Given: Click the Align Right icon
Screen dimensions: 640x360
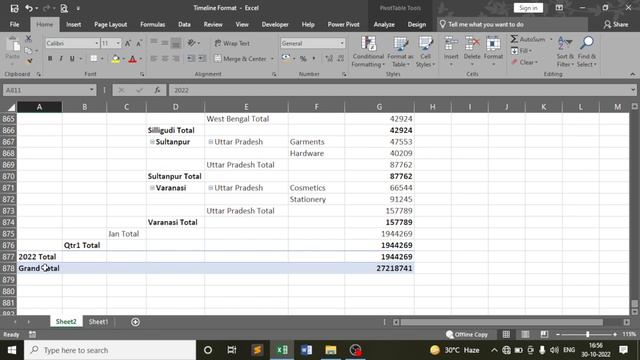Looking at the screenshot, I should click(x=176, y=59).
